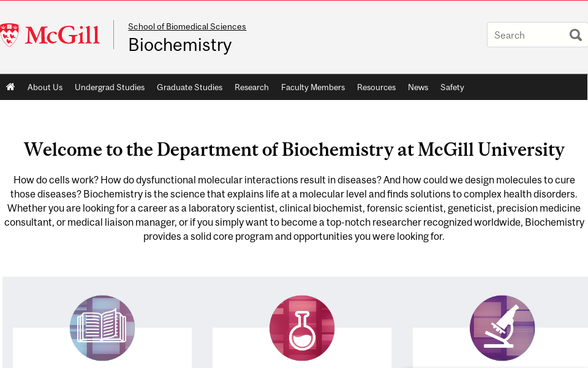588x368 pixels.
Task: Click the microscope icon
Action: tap(502, 328)
